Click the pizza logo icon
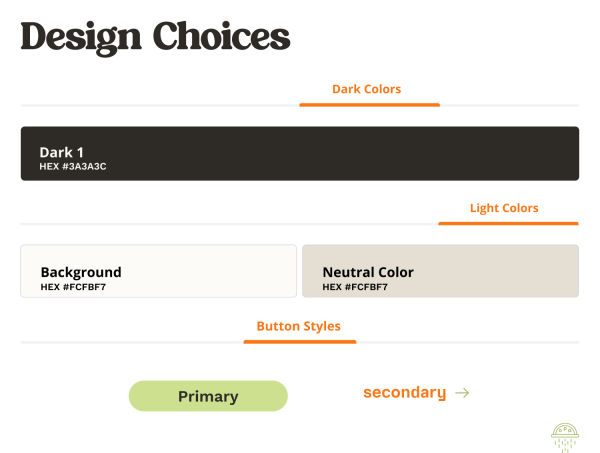Image resolution: width=600 pixels, height=453 pixels. pyautogui.click(x=565, y=438)
